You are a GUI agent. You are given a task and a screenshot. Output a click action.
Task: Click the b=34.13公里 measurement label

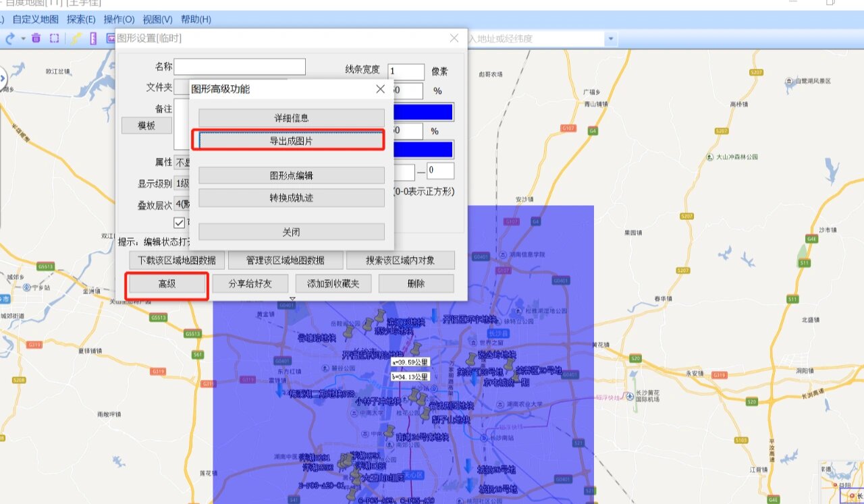(410, 376)
